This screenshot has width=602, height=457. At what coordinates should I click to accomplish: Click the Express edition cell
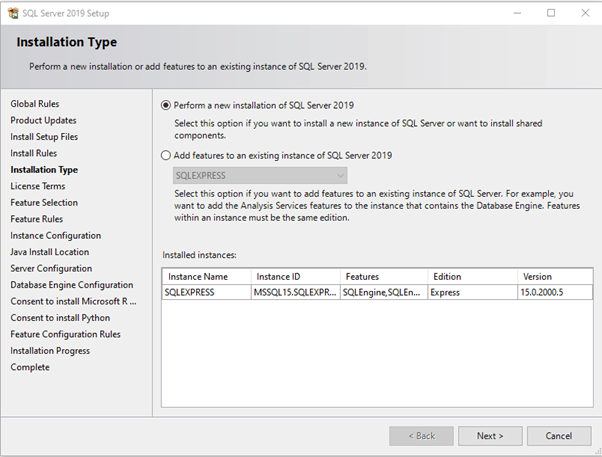click(x=473, y=292)
